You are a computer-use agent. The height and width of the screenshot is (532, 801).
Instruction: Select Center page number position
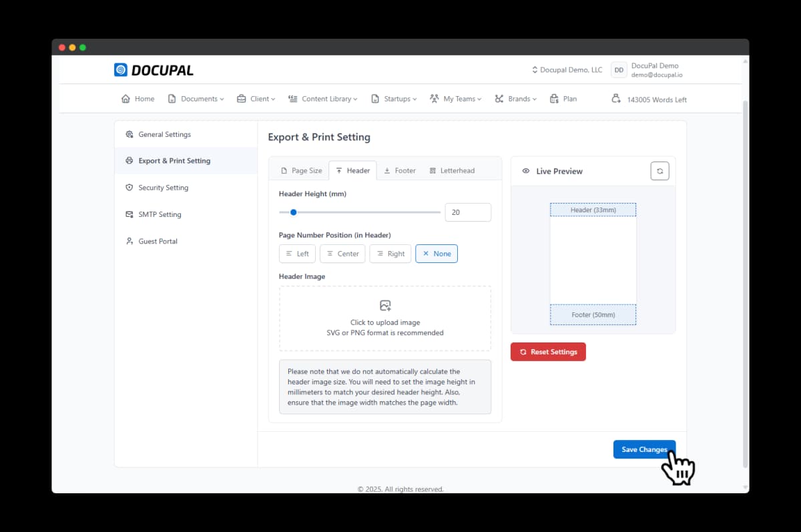(x=342, y=254)
